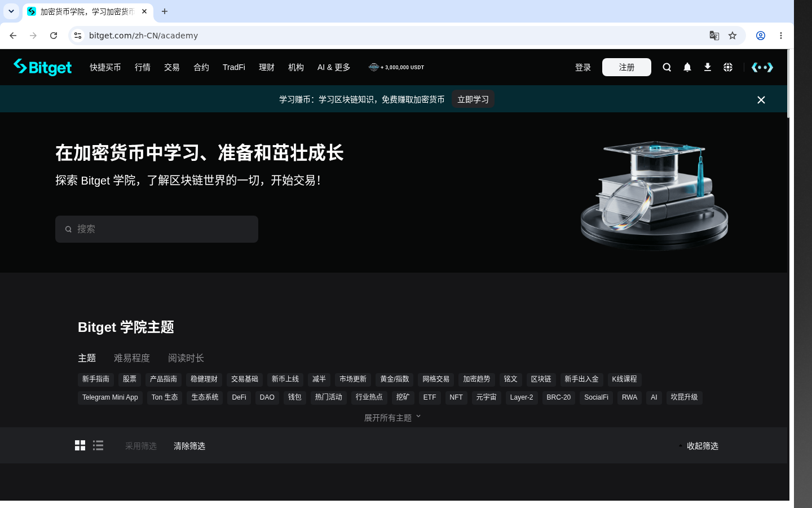The width and height of the screenshot is (812, 508).
Task: Open a new browser tab
Action: click(x=165, y=11)
